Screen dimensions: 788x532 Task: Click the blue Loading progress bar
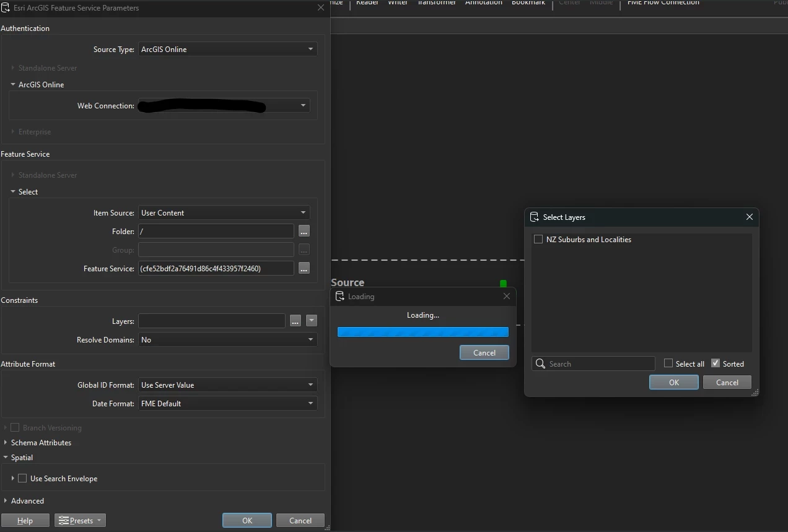point(423,332)
